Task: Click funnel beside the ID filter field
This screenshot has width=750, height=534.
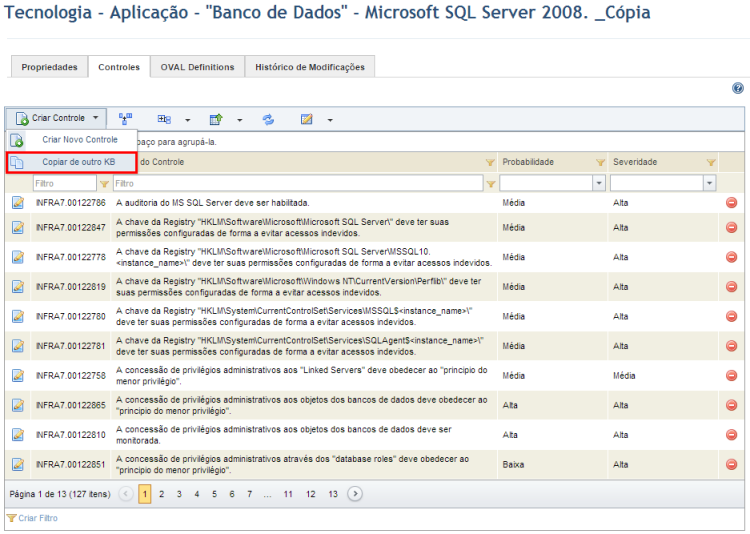Action: pyautogui.click(x=104, y=184)
